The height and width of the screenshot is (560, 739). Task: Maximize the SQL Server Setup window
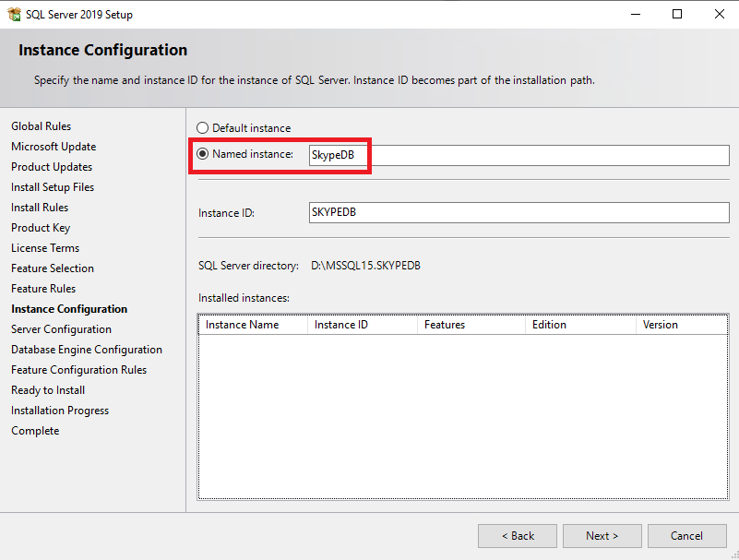point(677,14)
